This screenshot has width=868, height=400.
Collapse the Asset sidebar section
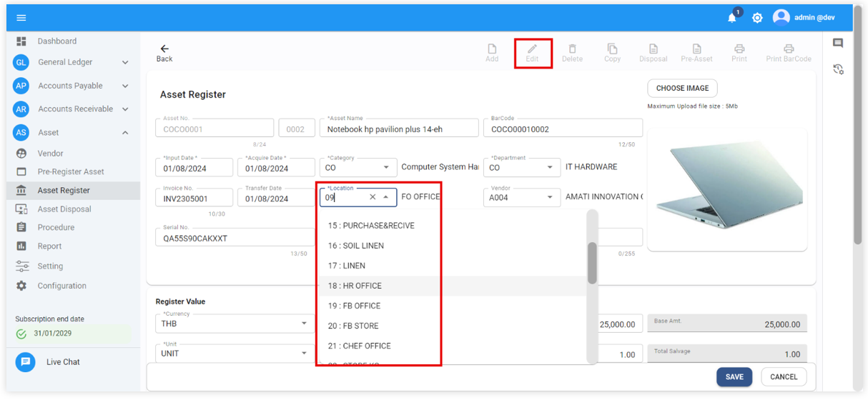125,133
